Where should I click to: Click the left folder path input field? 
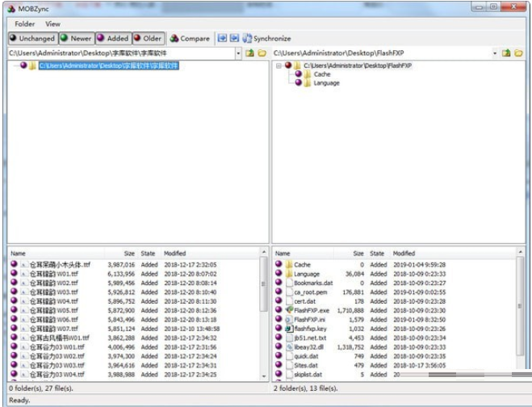point(121,53)
